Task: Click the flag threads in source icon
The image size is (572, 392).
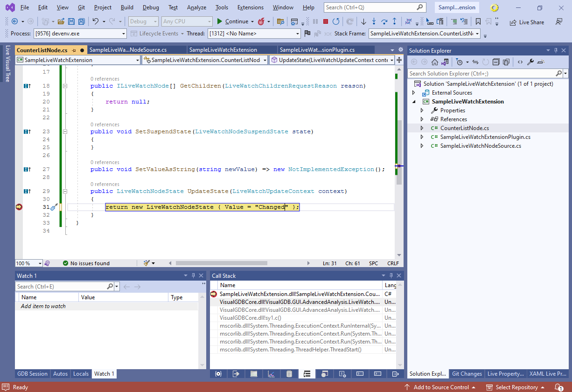Action: point(307,34)
